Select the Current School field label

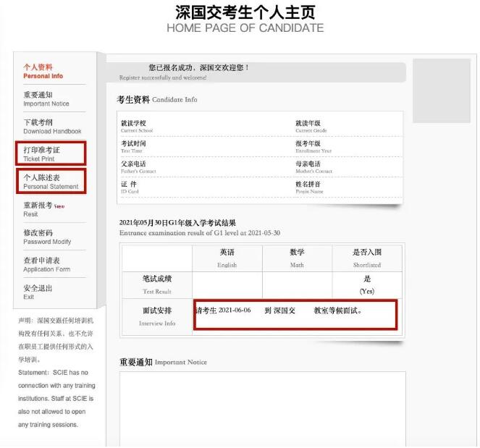[137, 127]
